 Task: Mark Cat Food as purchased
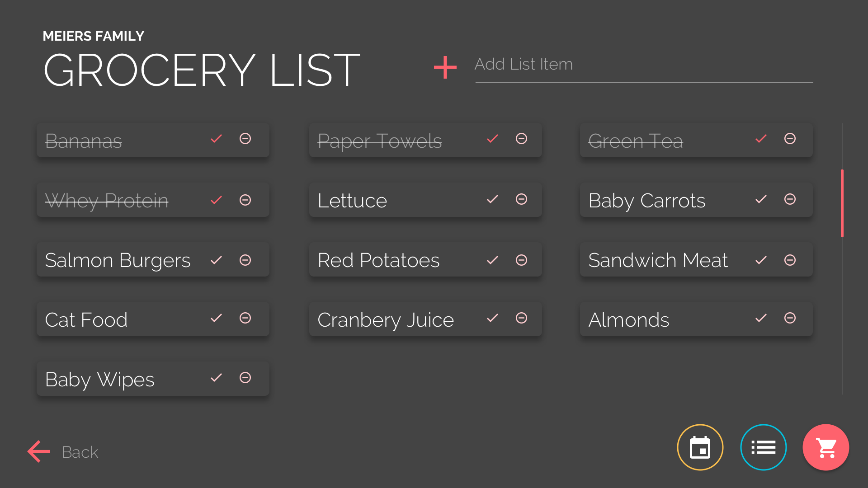click(216, 318)
